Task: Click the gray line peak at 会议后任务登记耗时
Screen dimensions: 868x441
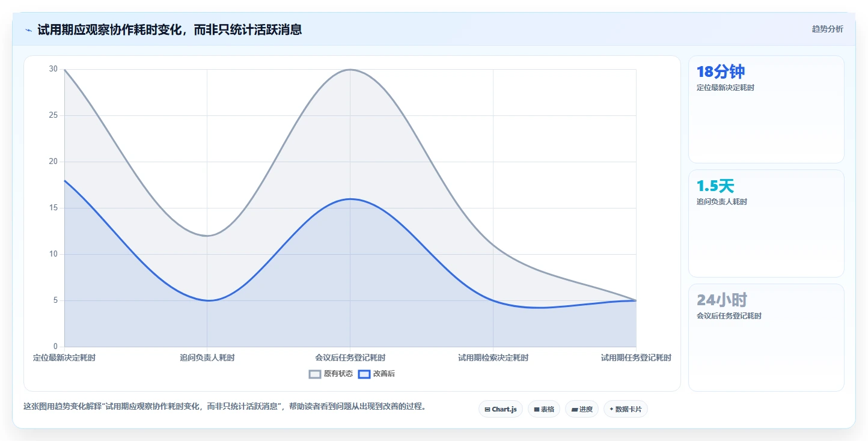Action: click(350, 69)
